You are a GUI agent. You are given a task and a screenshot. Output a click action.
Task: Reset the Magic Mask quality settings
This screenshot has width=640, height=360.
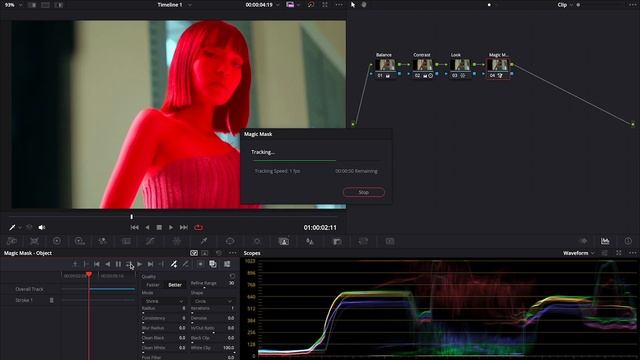point(232,276)
